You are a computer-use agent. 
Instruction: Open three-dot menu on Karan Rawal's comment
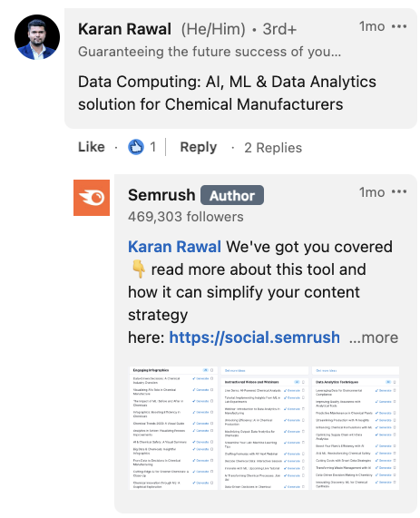click(x=399, y=26)
